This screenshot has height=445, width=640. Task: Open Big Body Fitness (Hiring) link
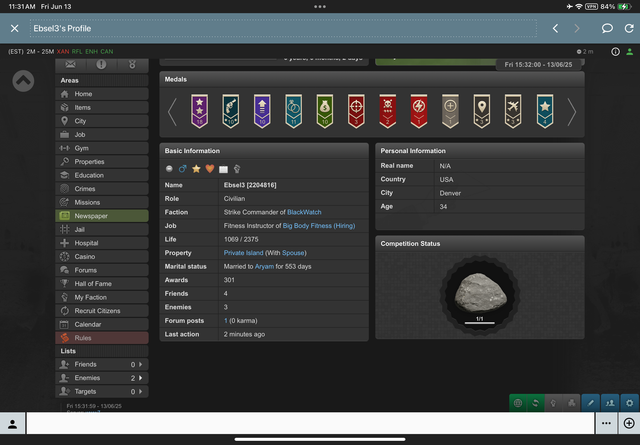coord(319,225)
